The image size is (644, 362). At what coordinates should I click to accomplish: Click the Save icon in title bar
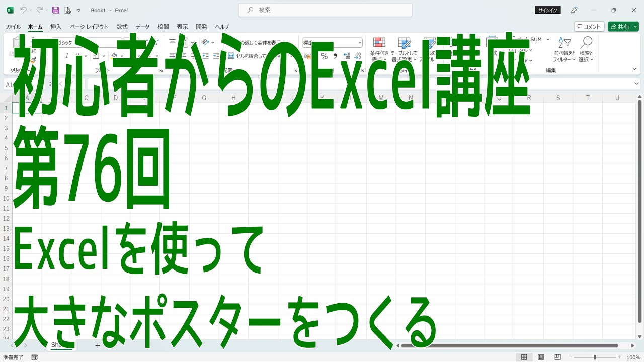click(x=55, y=10)
